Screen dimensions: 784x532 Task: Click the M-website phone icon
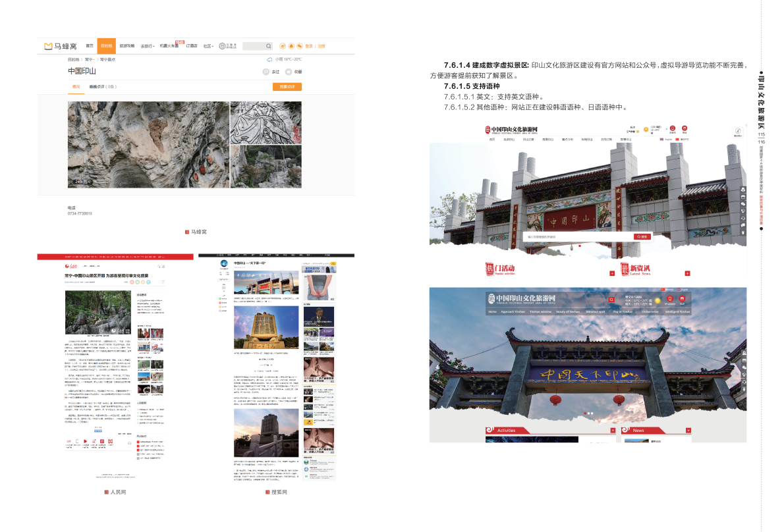670,299
